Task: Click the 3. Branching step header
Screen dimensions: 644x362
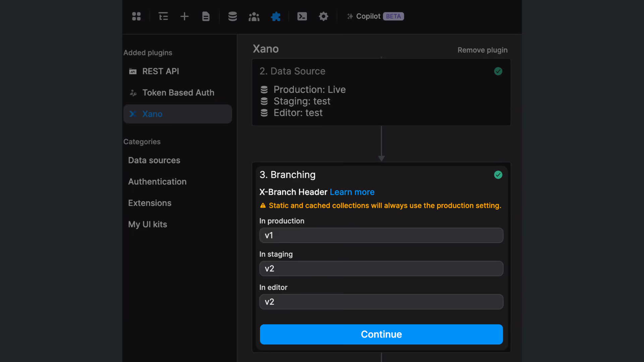Action: click(287, 175)
